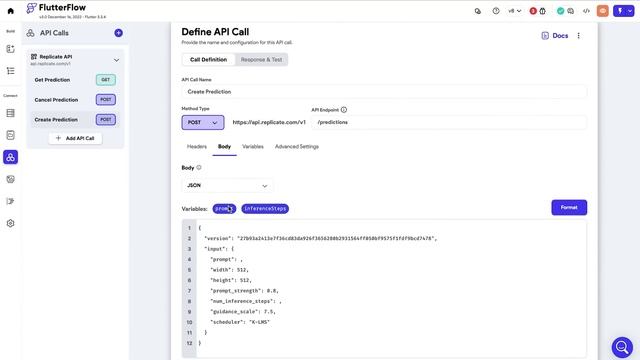Click the GET badge of Get Prediction
The image size is (640, 360).
point(106,80)
